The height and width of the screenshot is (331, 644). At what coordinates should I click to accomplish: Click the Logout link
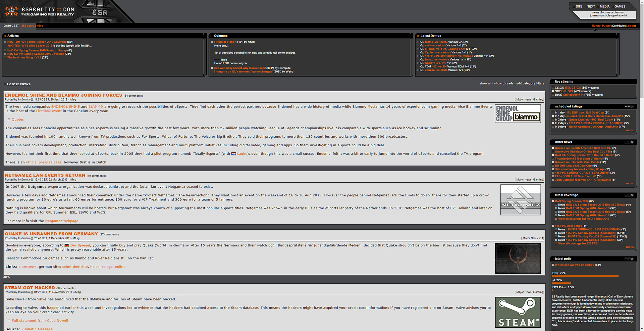point(631,26)
